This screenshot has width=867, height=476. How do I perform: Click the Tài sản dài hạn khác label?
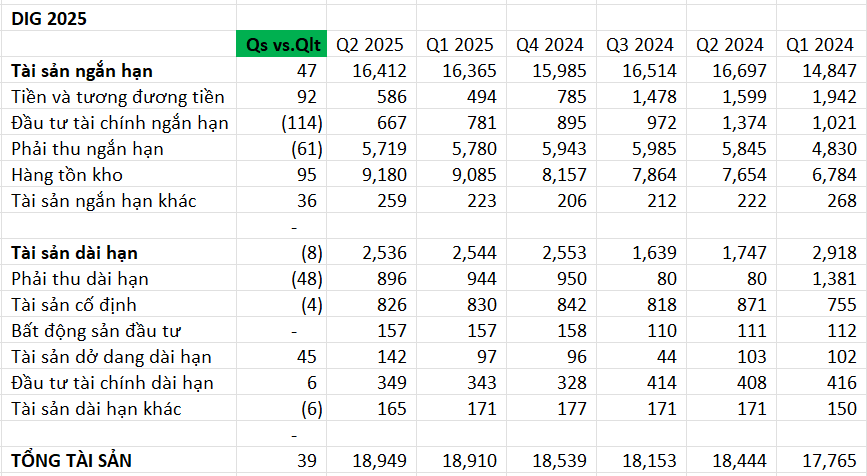[96, 409]
